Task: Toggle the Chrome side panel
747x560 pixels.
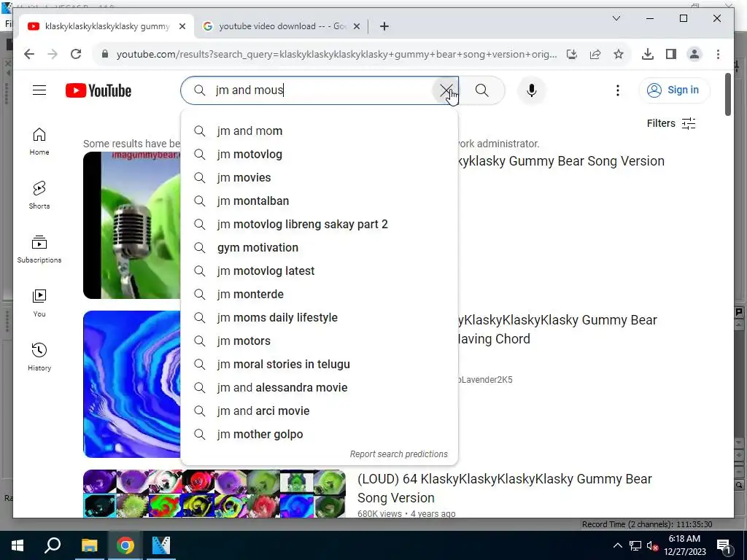Action: (x=671, y=54)
